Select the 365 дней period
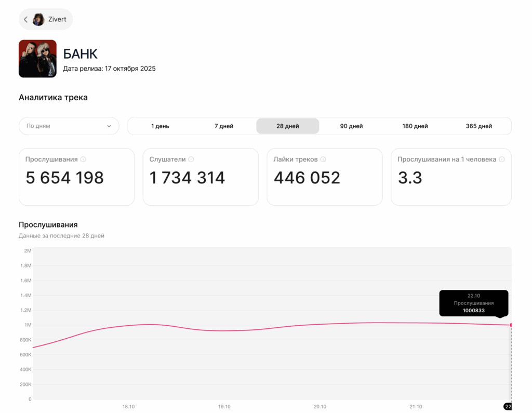The height and width of the screenshot is (413, 532). click(x=478, y=126)
